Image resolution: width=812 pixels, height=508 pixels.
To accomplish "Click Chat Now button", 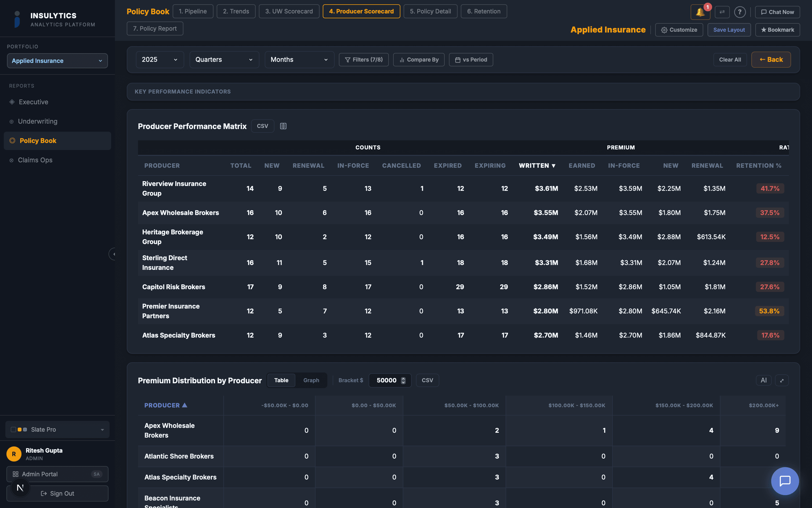I will click(777, 12).
